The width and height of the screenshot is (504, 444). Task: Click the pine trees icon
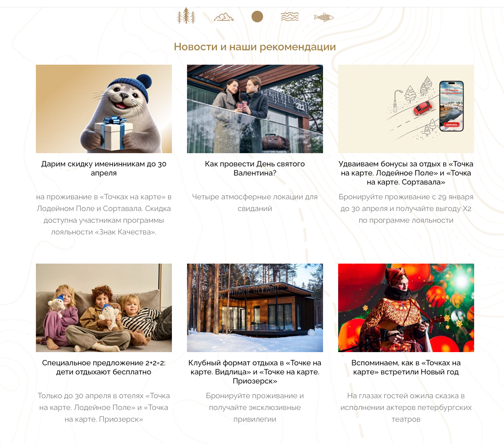pyautogui.click(x=186, y=16)
